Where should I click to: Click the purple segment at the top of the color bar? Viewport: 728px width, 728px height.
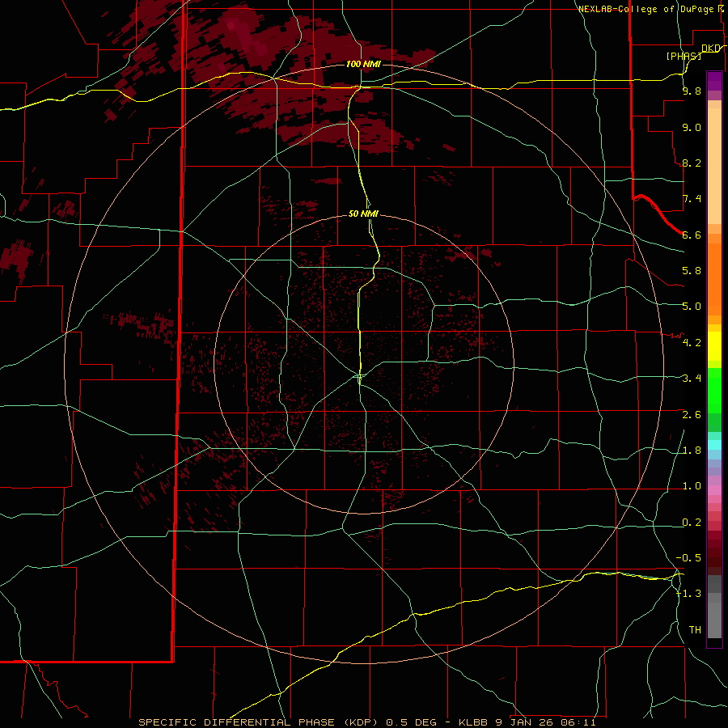(714, 81)
